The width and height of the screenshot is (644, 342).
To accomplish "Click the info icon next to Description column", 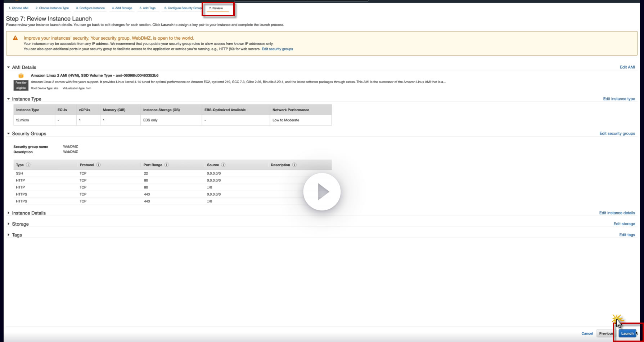I will click(294, 165).
